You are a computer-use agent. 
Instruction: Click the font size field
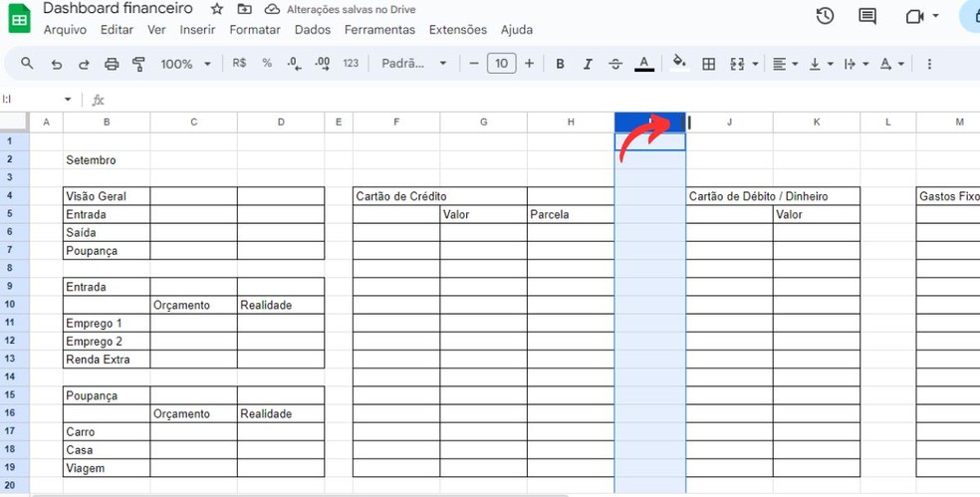pos(501,63)
